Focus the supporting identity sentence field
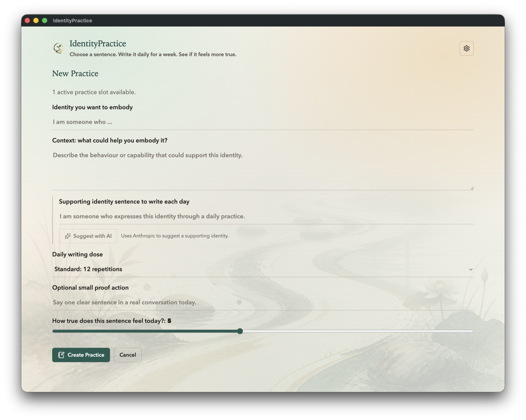Screen dimensions: 526x420 pos(266,217)
